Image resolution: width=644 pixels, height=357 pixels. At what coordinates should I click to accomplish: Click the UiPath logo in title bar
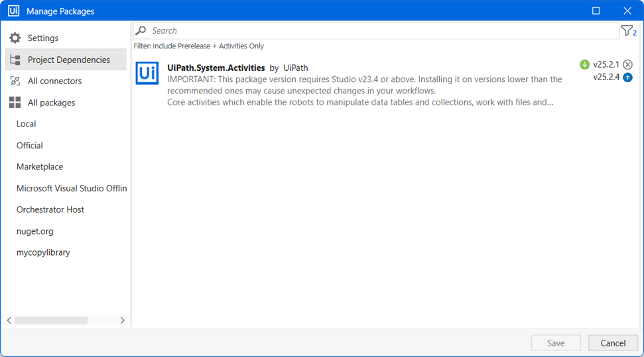tap(13, 11)
